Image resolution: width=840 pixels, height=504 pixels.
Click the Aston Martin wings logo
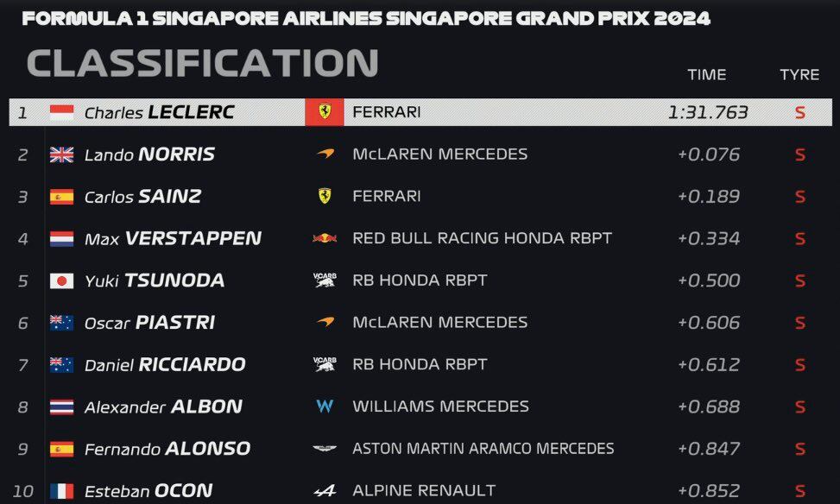point(325,449)
